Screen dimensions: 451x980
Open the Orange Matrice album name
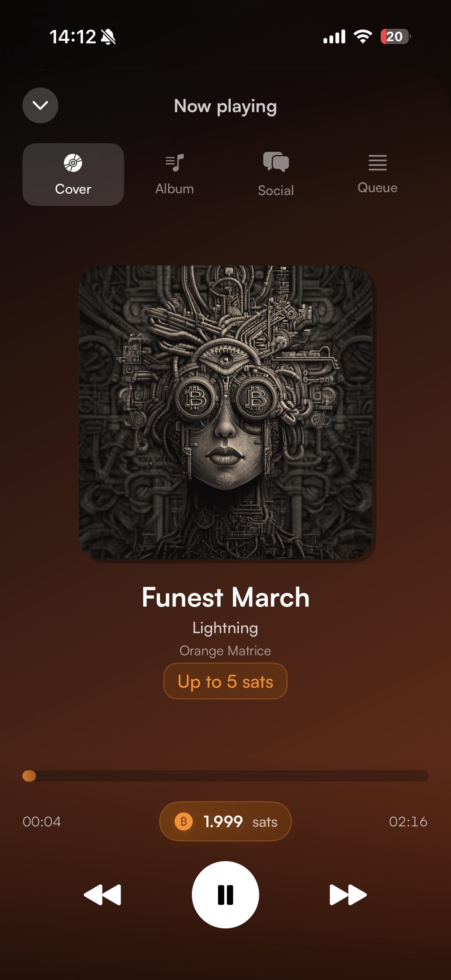point(225,651)
